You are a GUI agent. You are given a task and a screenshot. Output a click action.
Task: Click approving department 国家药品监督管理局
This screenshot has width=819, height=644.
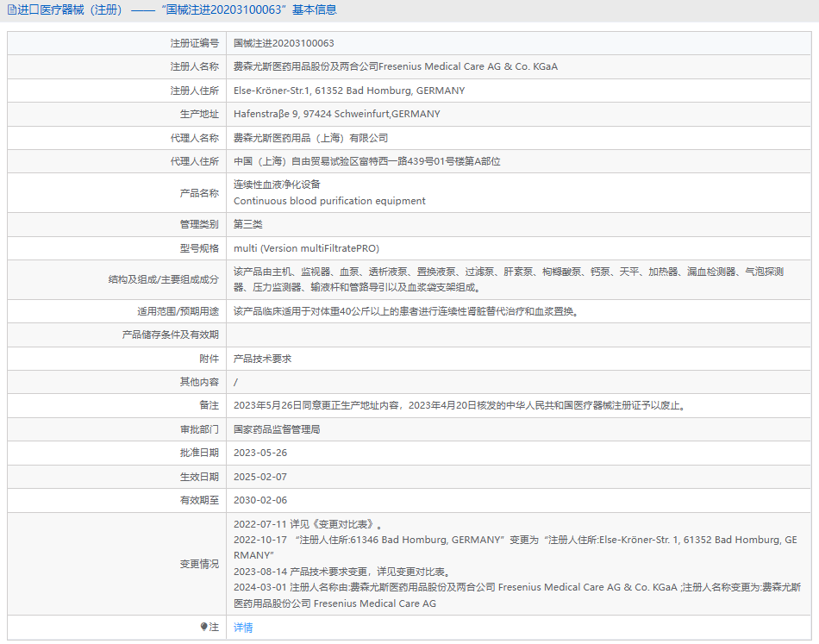(277, 429)
